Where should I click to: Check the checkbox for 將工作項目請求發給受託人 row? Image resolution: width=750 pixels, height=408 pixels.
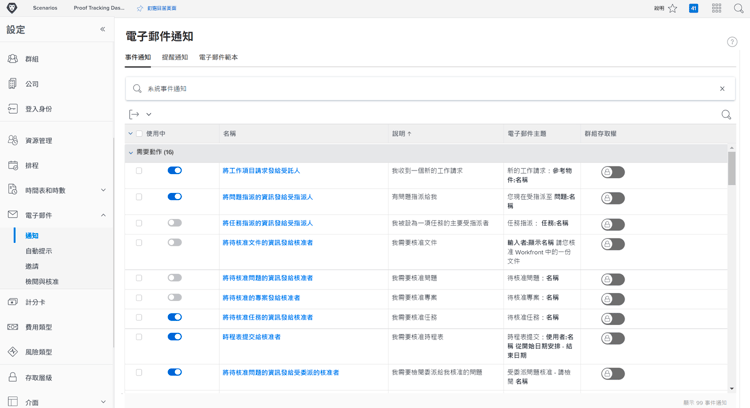pos(139,170)
